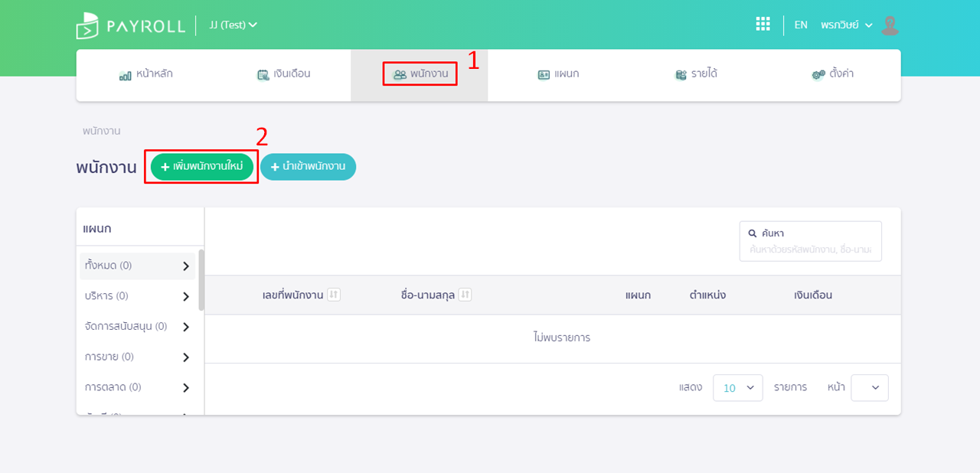
Task: Sort by ชื่อ-นามสกุล column icon
Action: tap(465, 295)
